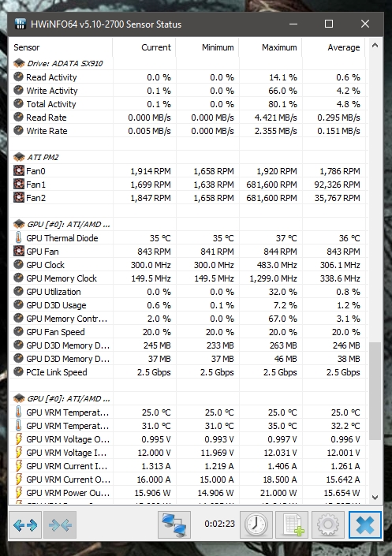Viewport: 392px width, 556px height.
Task: Maximize the Sensor Status window
Action: point(329,24)
